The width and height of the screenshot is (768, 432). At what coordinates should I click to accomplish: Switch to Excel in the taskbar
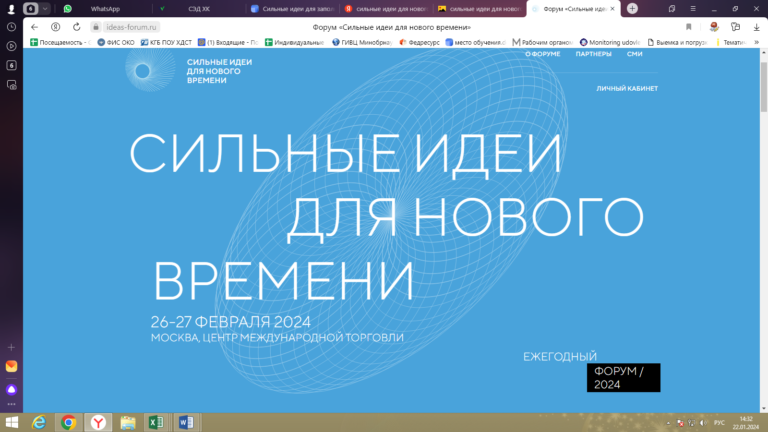click(x=156, y=422)
